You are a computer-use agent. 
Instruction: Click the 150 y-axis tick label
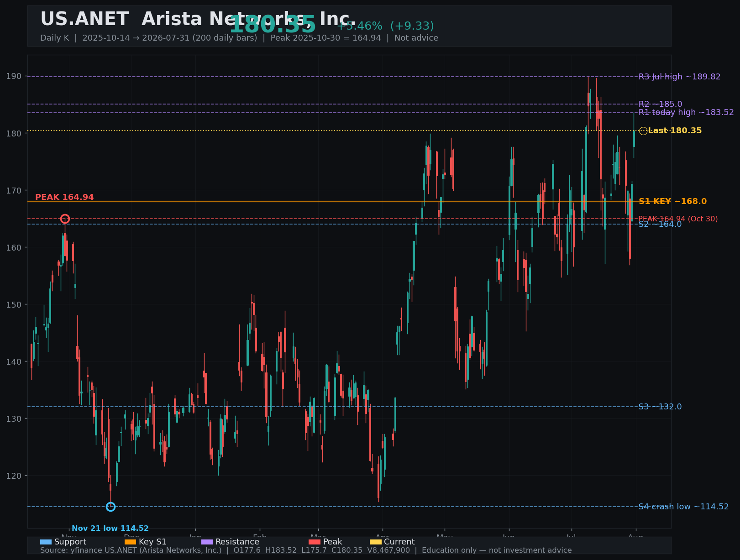(x=14, y=304)
